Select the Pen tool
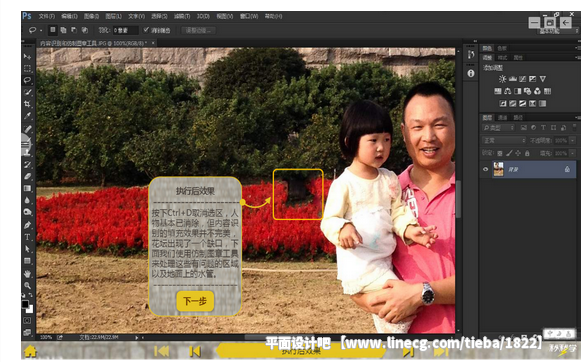Image resolution: width=583 pixels, height=362 pixels. point(27,225)
